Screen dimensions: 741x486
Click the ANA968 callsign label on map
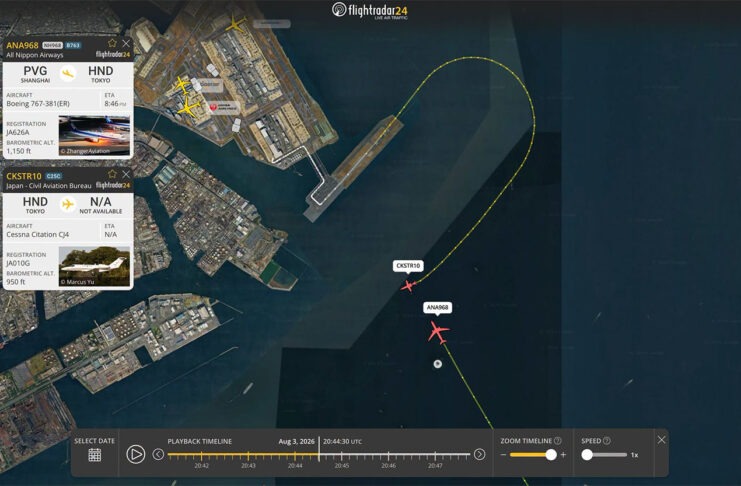click(437, 307)
